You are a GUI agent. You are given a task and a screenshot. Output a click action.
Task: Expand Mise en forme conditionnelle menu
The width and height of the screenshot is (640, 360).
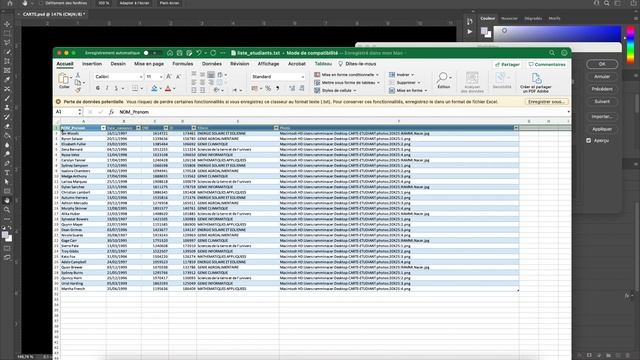tap(346, 75)
